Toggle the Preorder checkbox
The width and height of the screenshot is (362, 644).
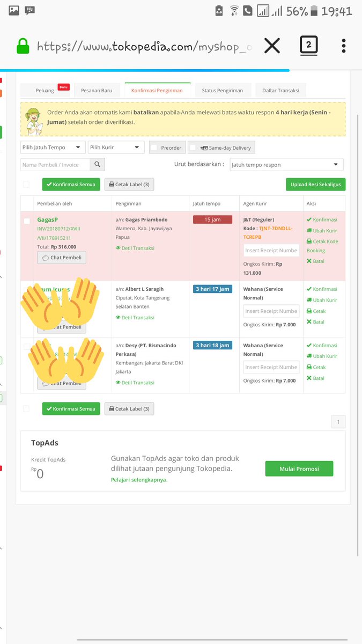(x=154, y=148)
